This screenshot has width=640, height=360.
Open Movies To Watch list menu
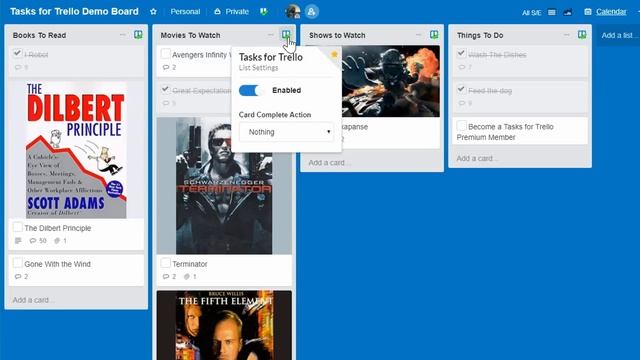271,35
